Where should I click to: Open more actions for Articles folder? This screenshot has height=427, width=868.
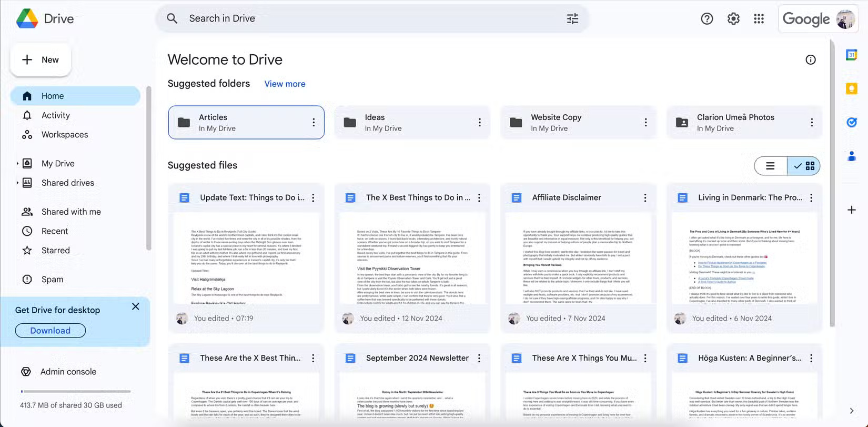tap(314, 122)
